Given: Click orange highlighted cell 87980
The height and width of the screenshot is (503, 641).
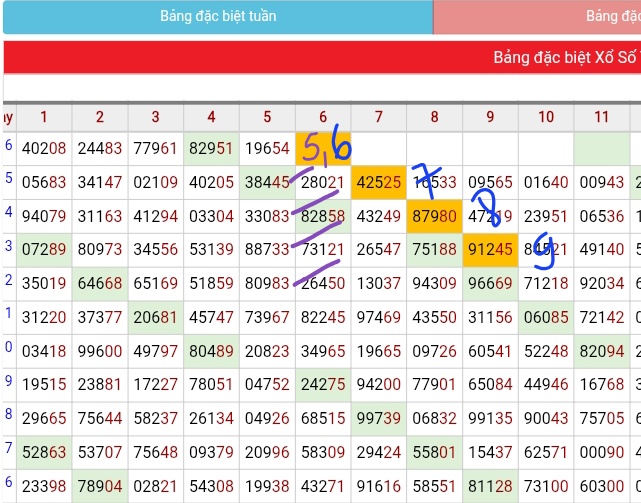Looking at the screenshot, I should [x=435, y=216].
